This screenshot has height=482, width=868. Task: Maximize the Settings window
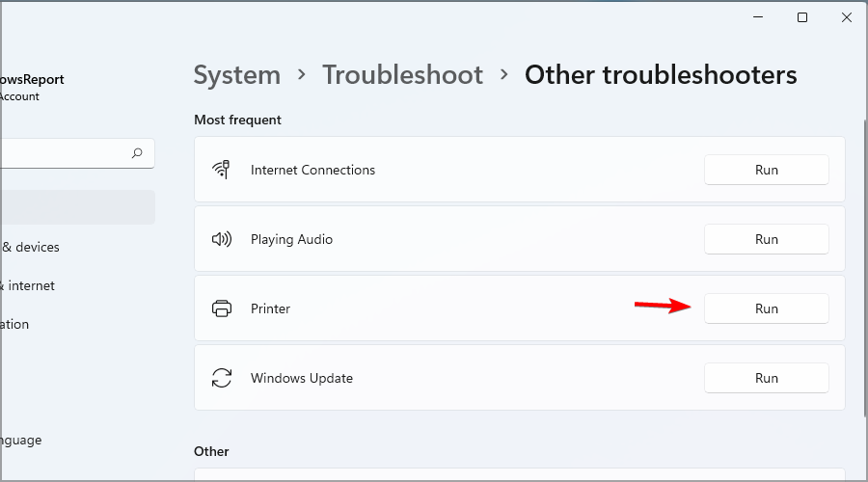[x=802, y=17]
